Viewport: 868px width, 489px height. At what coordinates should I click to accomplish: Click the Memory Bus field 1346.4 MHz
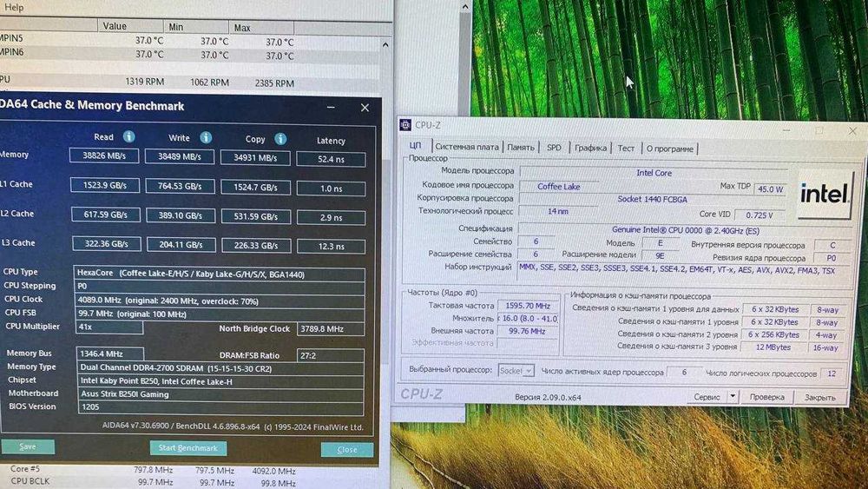(109, 354)
